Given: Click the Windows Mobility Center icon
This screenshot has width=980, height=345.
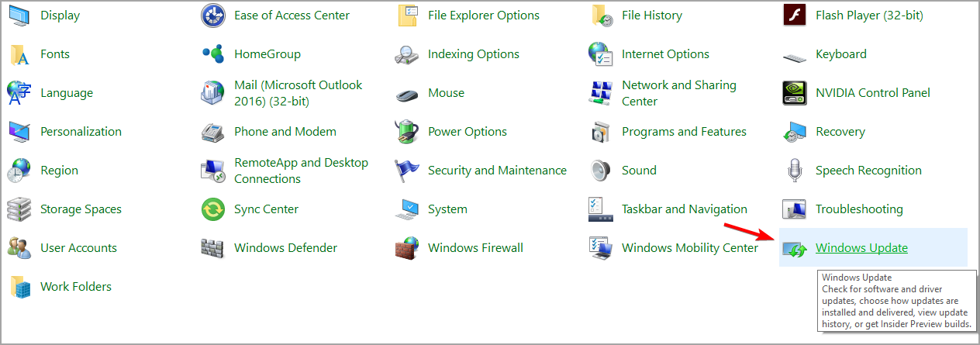Looking at the screenshot, I should [x=601, y=248].
